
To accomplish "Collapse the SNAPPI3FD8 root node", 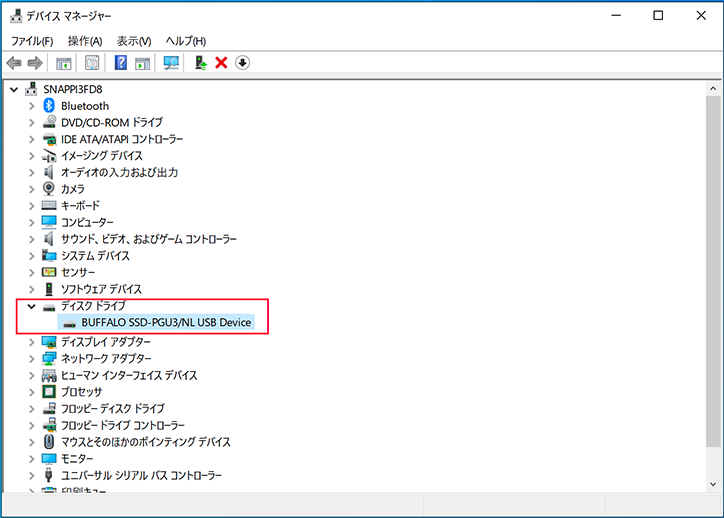I will pyautogui.click(x=13, y=89).
